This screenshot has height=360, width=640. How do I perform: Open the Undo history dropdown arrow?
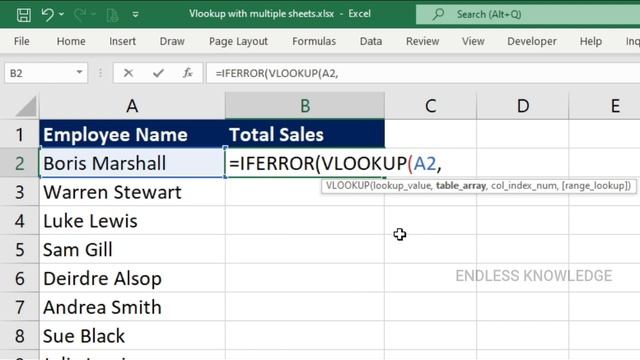click(61, 15)
